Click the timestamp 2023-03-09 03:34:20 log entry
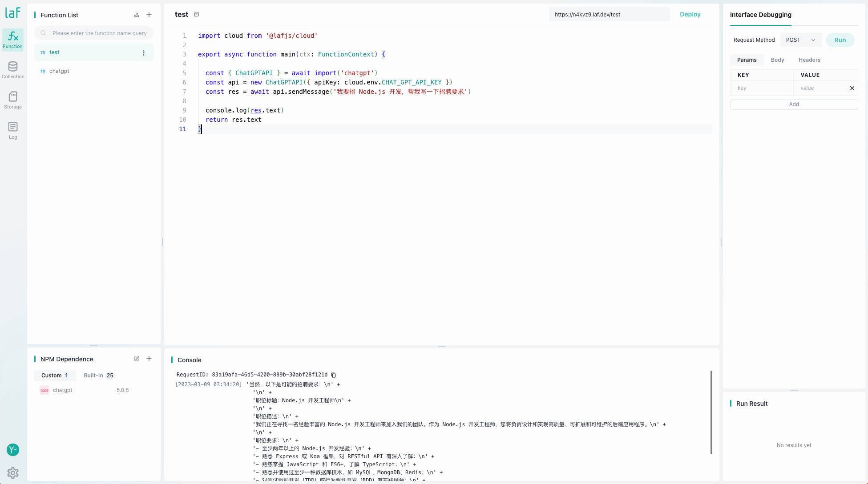 click(x=209, y=384)
